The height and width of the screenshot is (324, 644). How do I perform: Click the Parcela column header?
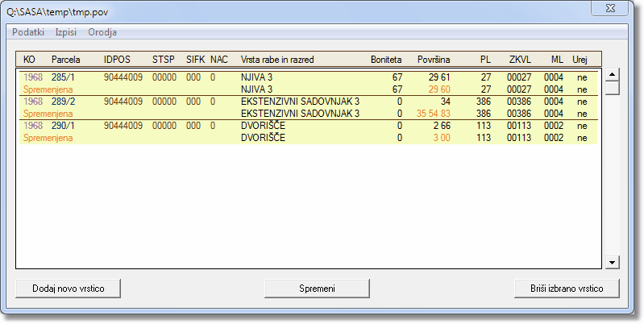[x=66, y=60]
